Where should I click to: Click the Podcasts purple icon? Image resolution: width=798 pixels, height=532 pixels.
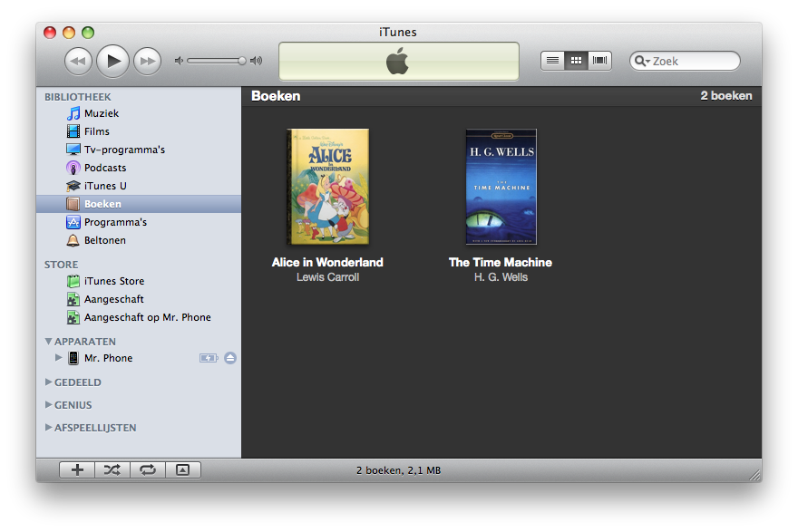73,168
